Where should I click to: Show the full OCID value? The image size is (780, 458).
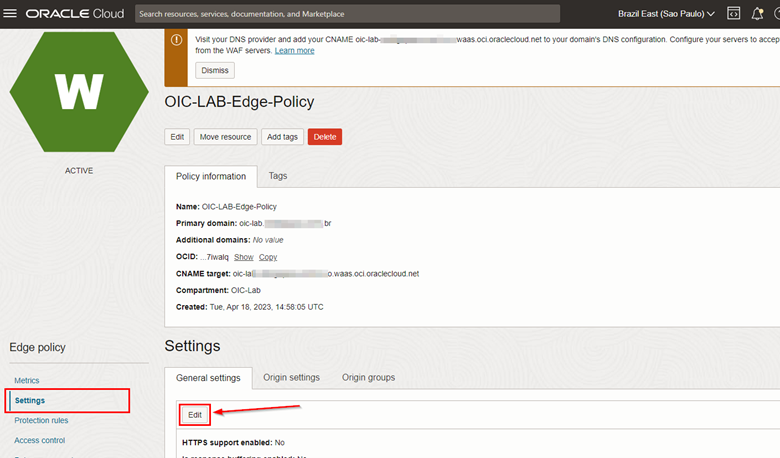(x=244, y=257)
